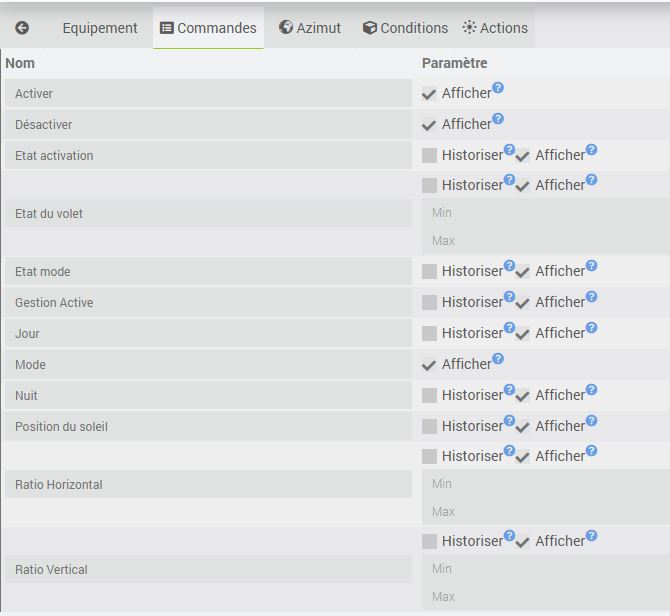Open the Actions tab
670x616 pixels.
(x=495, y=28)
